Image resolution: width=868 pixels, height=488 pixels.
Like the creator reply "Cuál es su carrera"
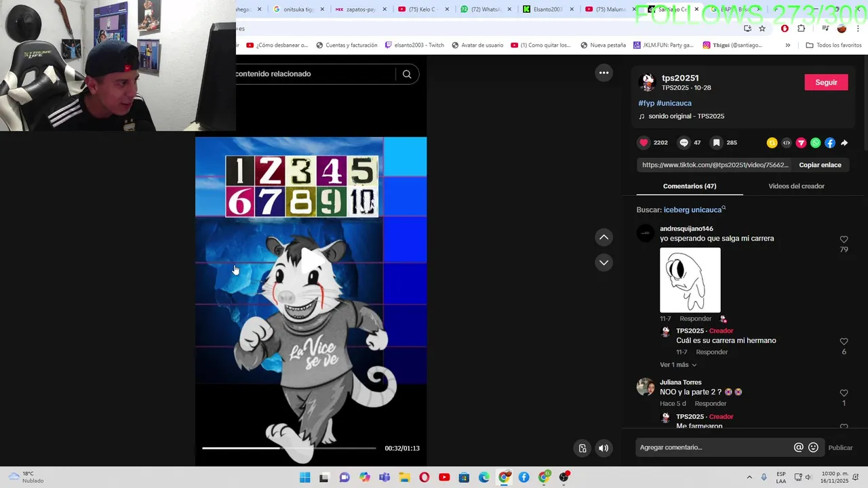844,342
